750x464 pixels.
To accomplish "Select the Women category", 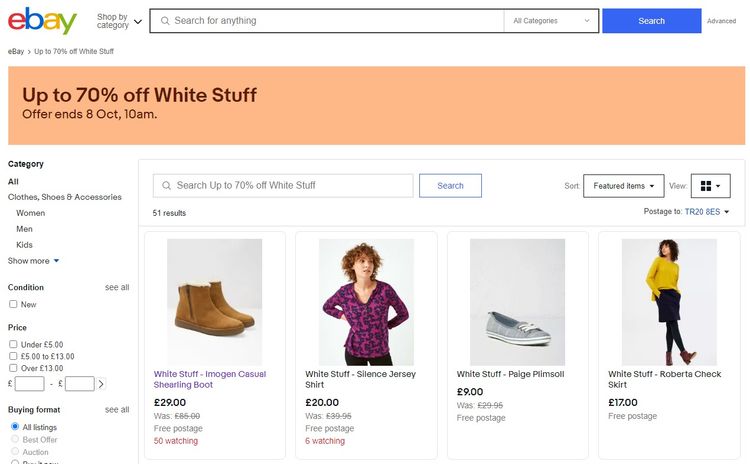I will click(31, 213).
